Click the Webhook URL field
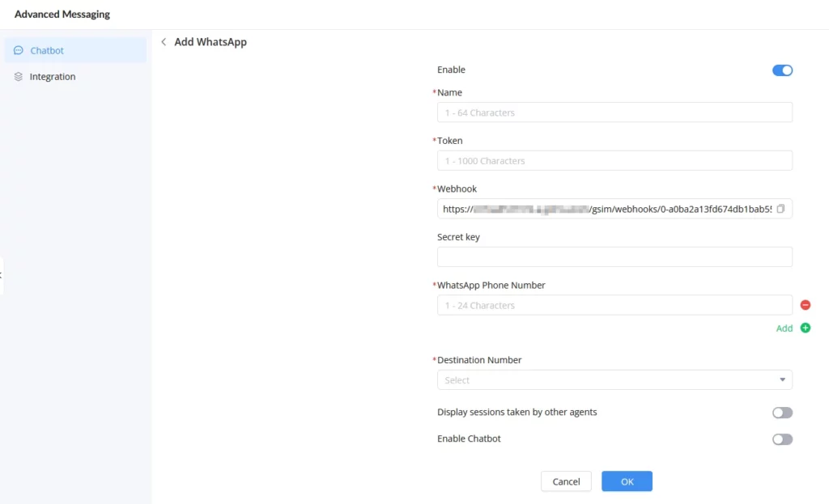Image resolution: width=829 pixels, height=504 pixels. pos(614,209)
